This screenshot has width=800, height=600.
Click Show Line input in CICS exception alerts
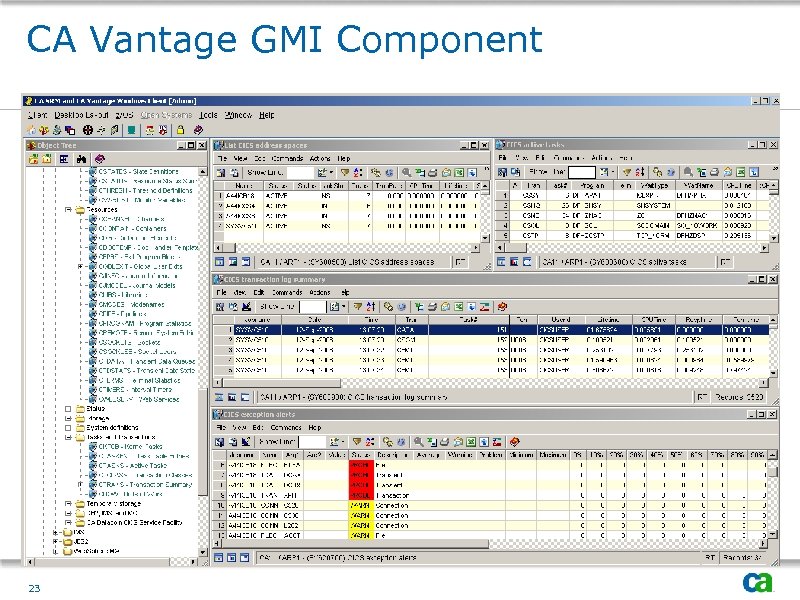click(x=312, y=442)
